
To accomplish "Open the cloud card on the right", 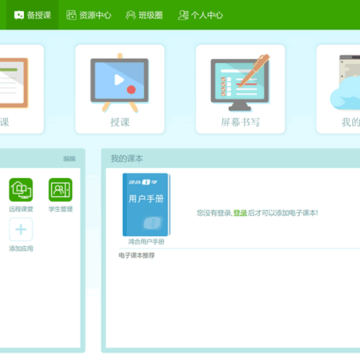I will pyautogui.click(x=338, y=89).
